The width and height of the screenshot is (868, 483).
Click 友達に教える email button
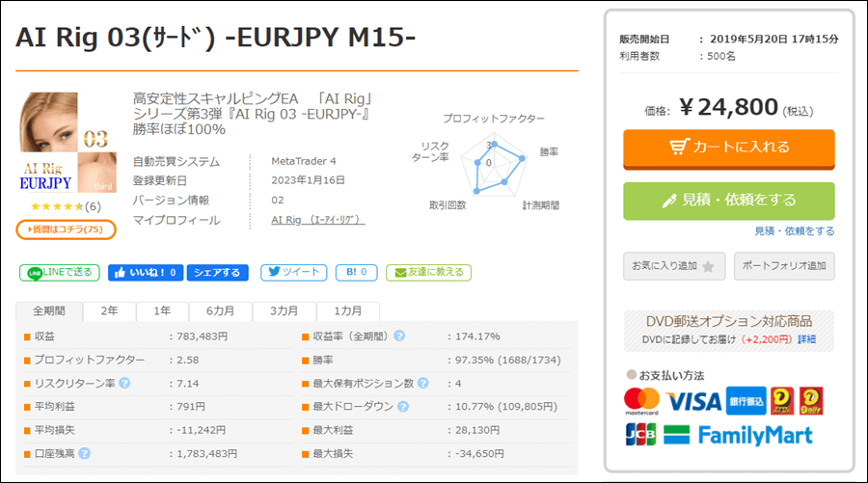pos(428,272)
